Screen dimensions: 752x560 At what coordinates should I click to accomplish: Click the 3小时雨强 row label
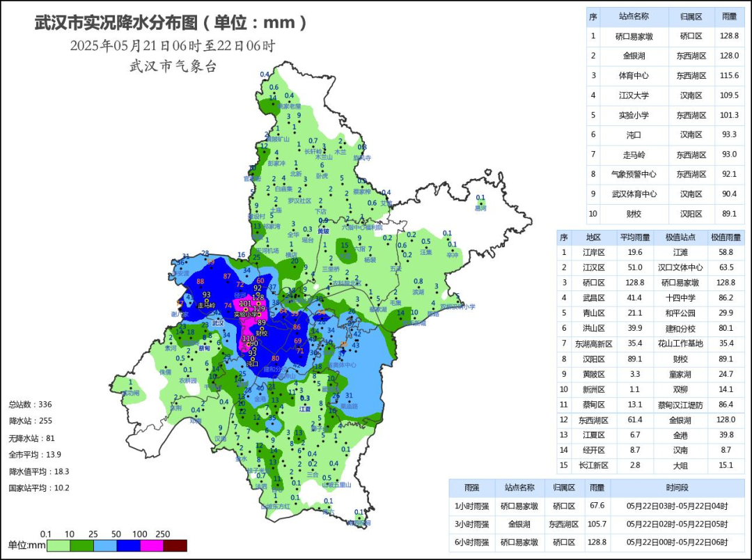click(471, 524)
